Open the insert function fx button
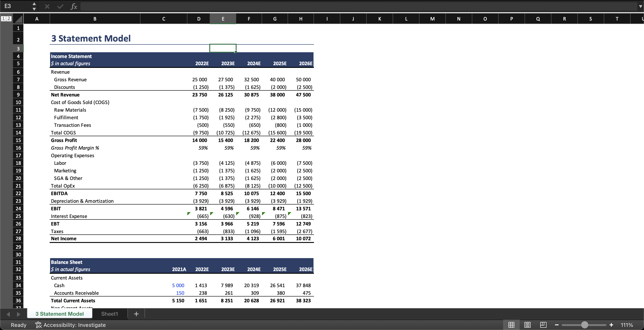This screenshot has height=330, width=644. click(74, 6)
